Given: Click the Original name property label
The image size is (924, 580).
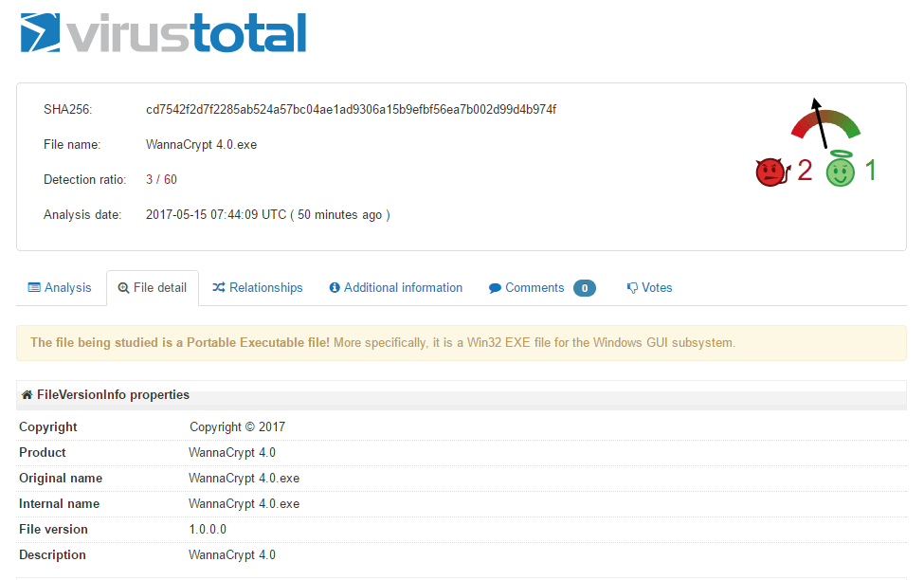Looking at the screenshot, I should [61, 478].
